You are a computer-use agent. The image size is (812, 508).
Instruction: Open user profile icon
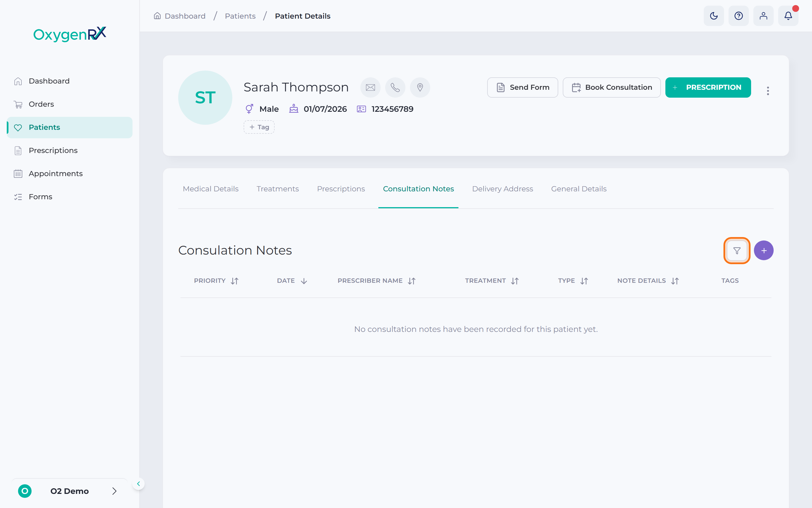tap(763, 16)
